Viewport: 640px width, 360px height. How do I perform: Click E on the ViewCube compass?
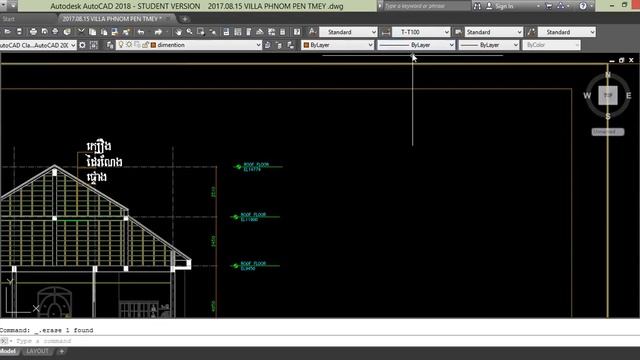pos(629,96)
